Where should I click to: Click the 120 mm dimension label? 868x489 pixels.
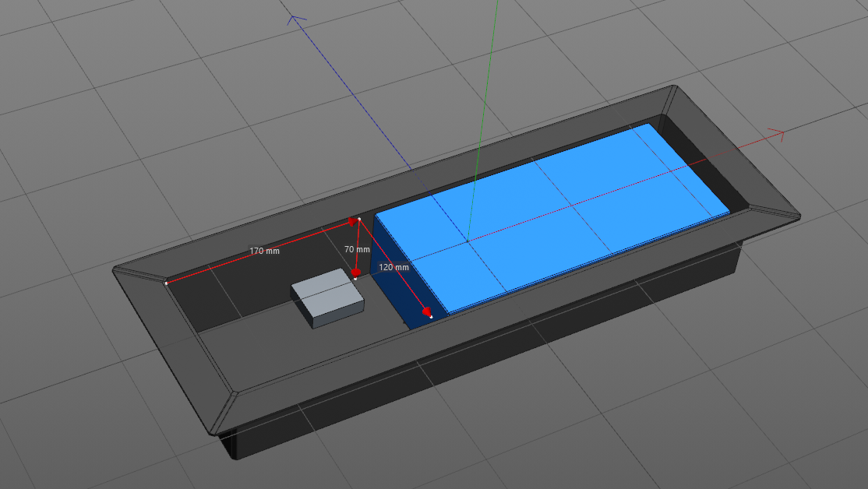pos(393,267)
